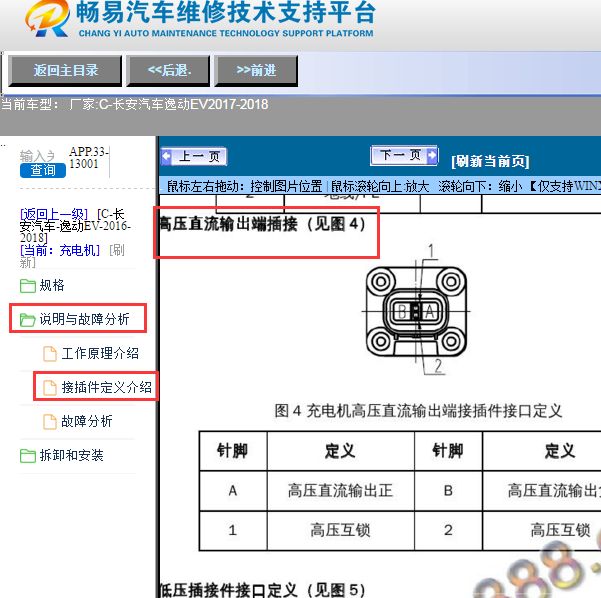Image resolution: width=601 pixels, height=598 pixels.
Task: Click table cell 高压直流输出正
Action: tap(340, 491)
